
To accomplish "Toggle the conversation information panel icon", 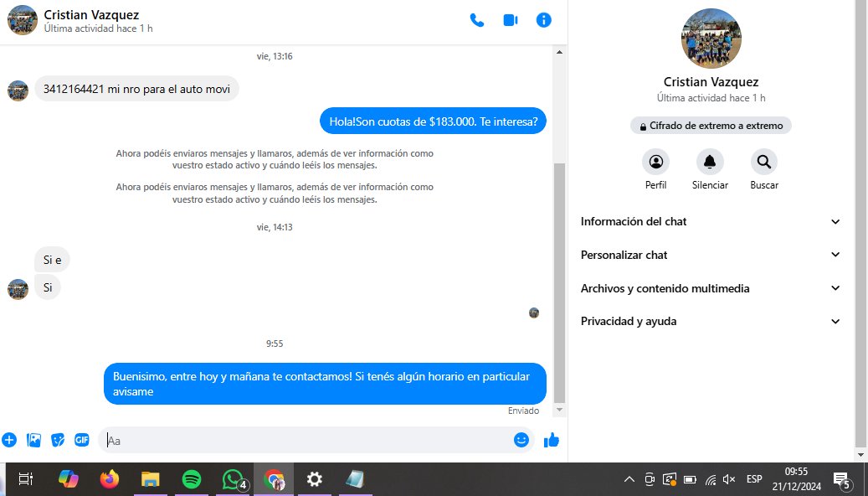I will pos(544,20).
